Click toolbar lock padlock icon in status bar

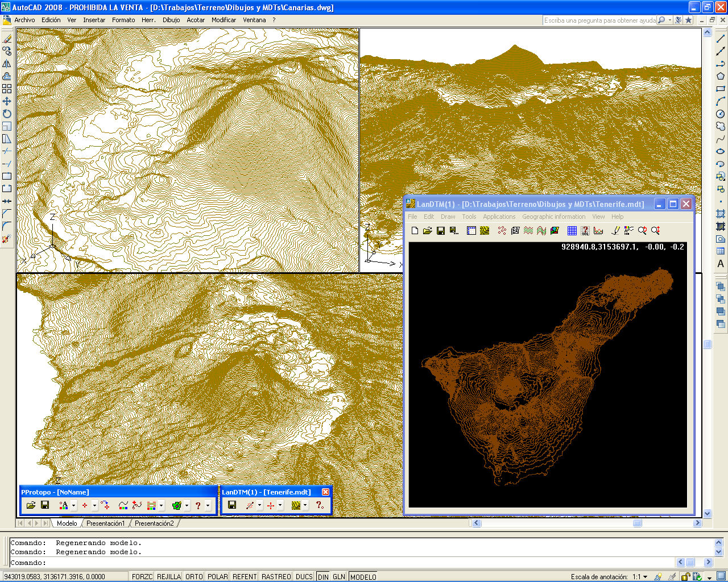pos(686,576)
